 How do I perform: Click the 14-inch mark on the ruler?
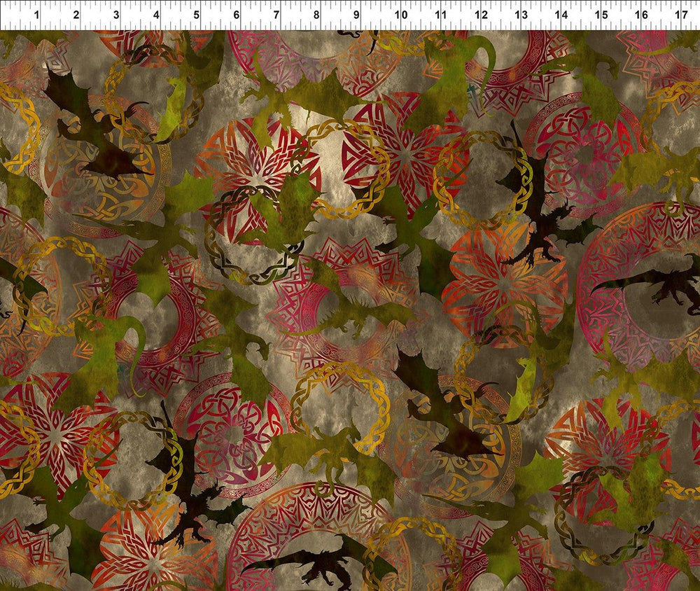(561, 14)
